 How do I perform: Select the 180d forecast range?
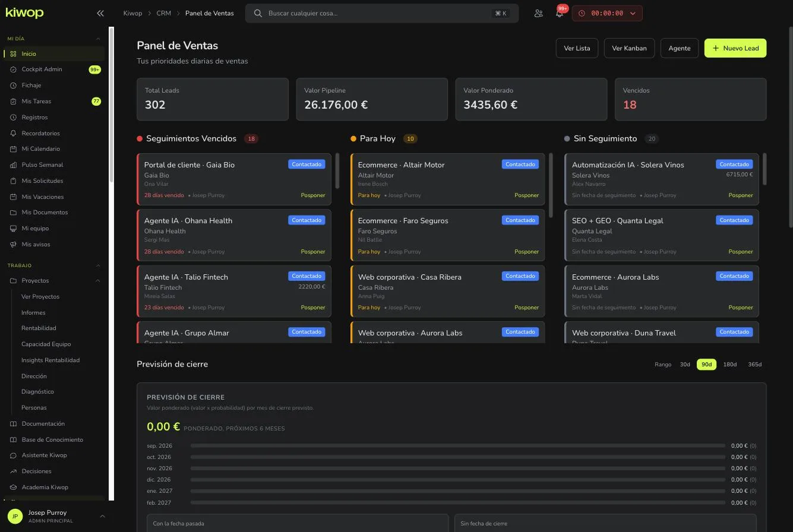click(x=729, y=365)
